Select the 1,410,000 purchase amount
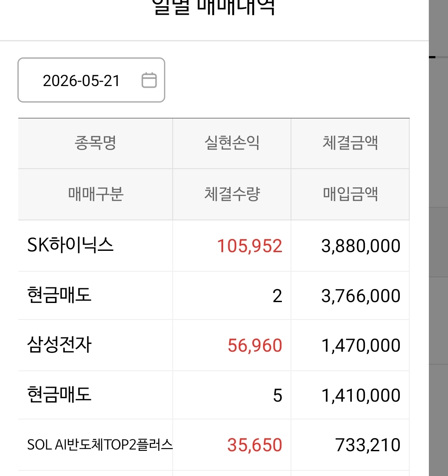The height and width of the screenshot is (476, 448). (x=361, y=396)
